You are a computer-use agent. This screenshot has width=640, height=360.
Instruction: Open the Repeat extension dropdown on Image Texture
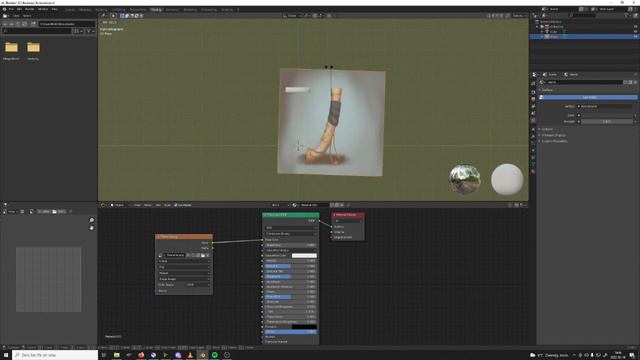184,273
